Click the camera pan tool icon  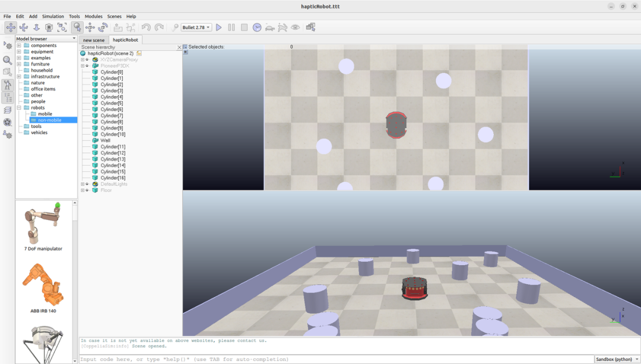coord(11,27)
